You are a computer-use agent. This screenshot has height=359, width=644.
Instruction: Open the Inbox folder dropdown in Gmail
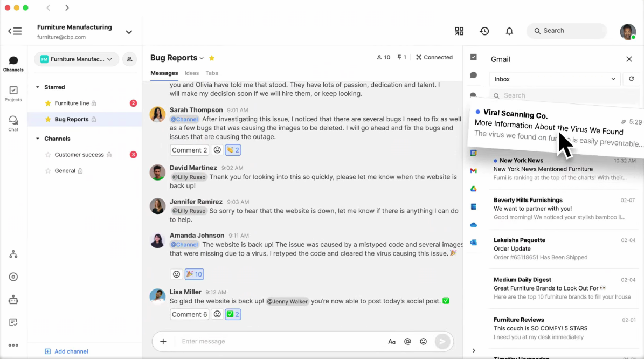pos(555,79)
